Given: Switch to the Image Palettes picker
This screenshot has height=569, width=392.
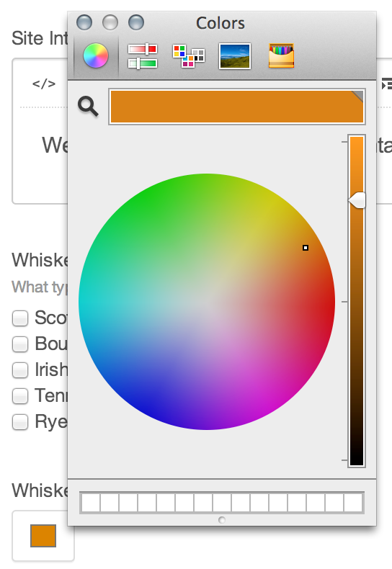Looking at the screenshot, I should pos(235,56).
